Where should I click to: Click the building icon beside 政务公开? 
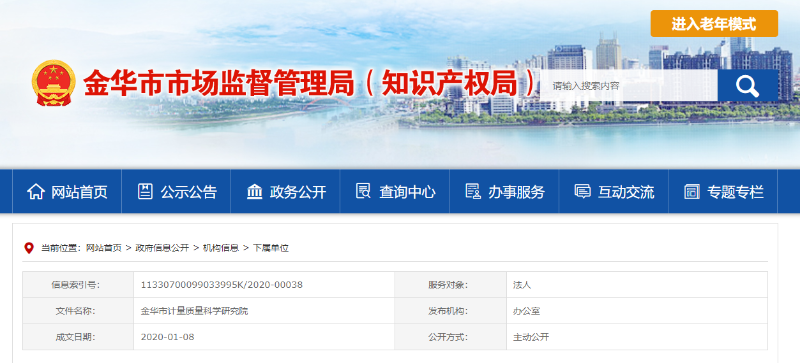(254, 192)
